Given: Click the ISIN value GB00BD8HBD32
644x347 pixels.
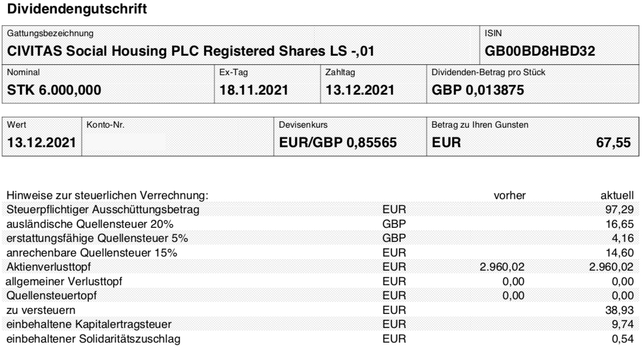Looking at the screenshot, I should click(x=539, y=51).
